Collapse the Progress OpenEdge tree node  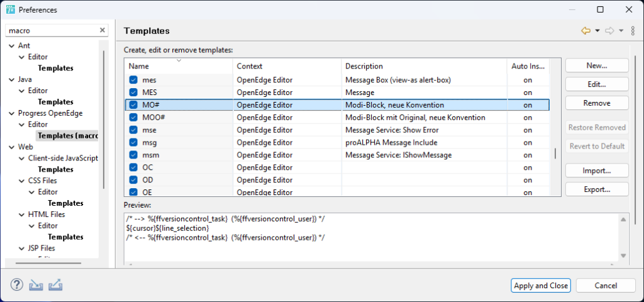(11, 113)
